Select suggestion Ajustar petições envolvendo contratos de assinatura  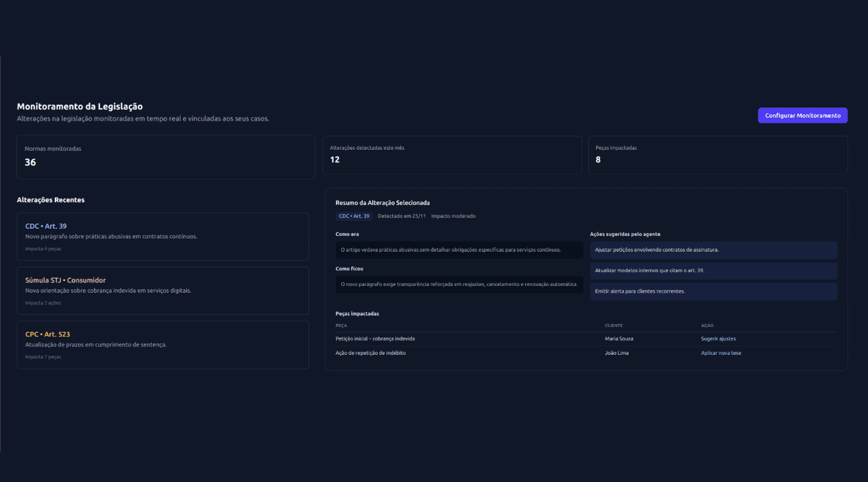pos(713,250)
